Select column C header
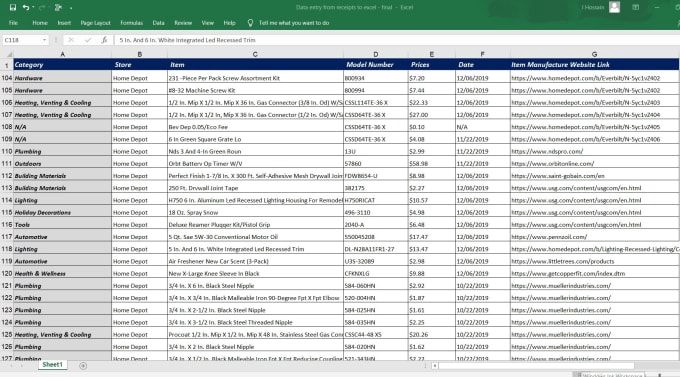Viewport: 680px width, 377px height. coord(255,54)
